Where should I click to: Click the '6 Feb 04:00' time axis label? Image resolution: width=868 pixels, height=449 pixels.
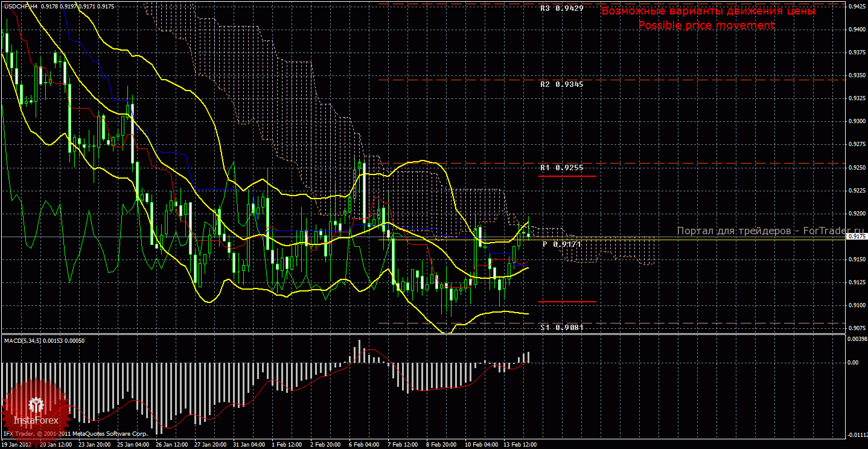pyautogui.click(x=364, y=445)
